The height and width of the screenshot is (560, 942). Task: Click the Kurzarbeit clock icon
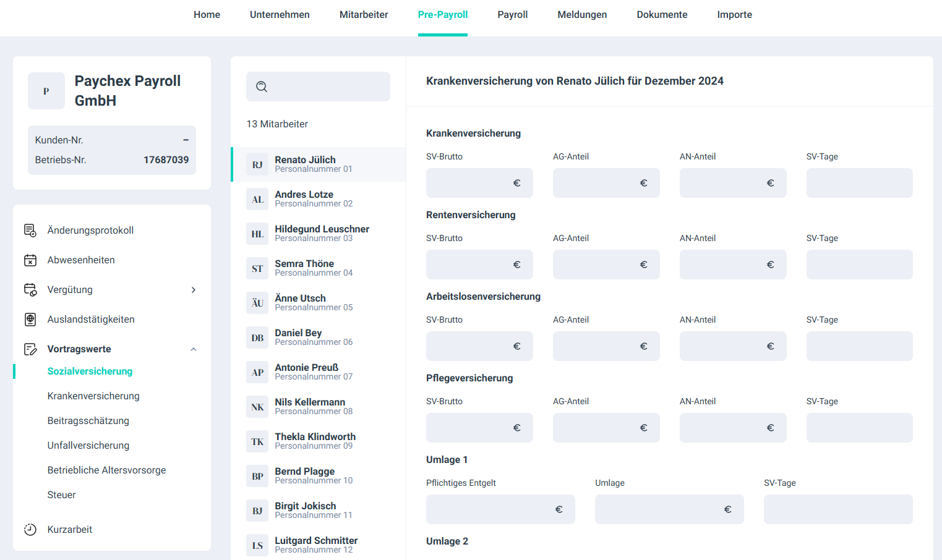click(x=30, y=530)
